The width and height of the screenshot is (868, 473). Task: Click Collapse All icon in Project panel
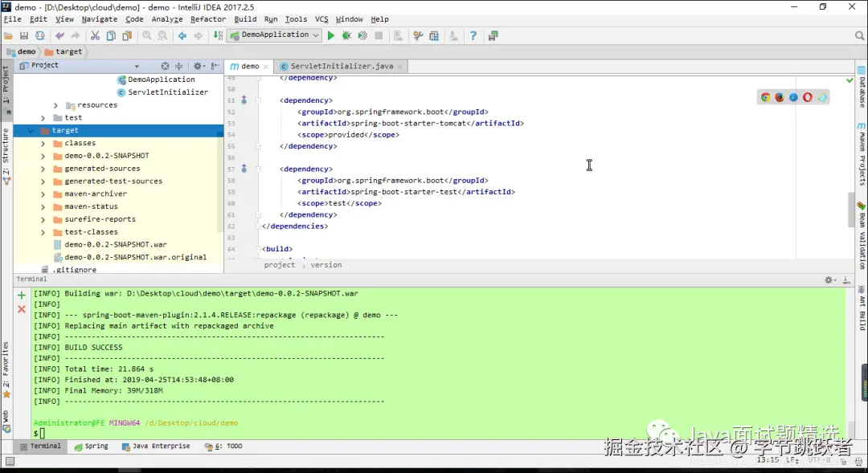coord(178,66)
